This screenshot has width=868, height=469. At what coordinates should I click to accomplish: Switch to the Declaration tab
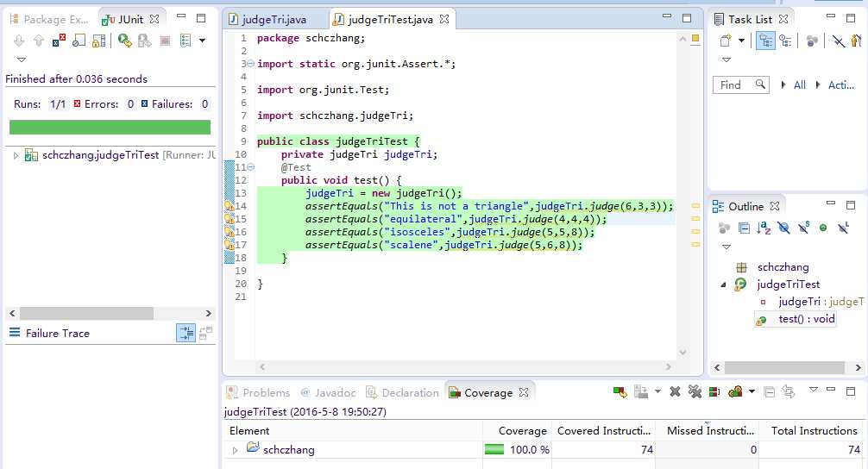(x=403, y=392)
